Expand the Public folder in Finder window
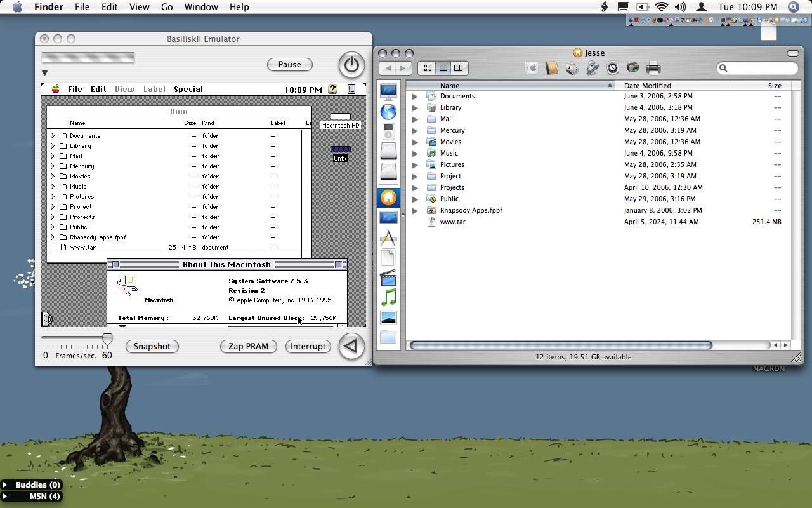The width and height of the screenshot is (812, 508). 415,199
